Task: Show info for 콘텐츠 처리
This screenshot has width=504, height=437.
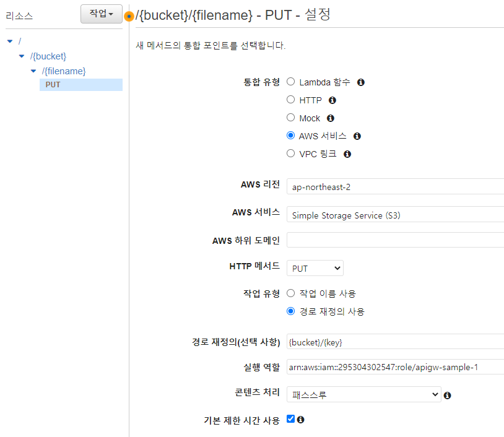Action: (x=447, y=396)
